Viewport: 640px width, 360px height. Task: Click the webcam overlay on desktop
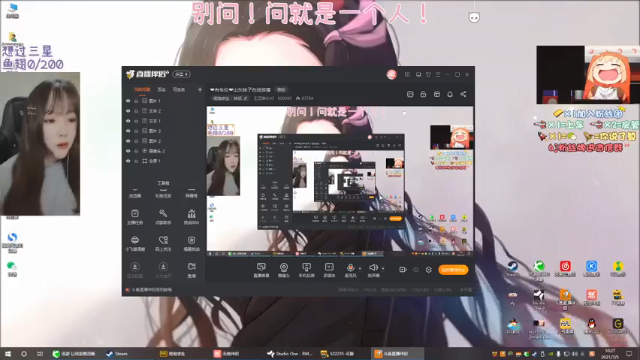pyautogui.click(x=40, y=144)
